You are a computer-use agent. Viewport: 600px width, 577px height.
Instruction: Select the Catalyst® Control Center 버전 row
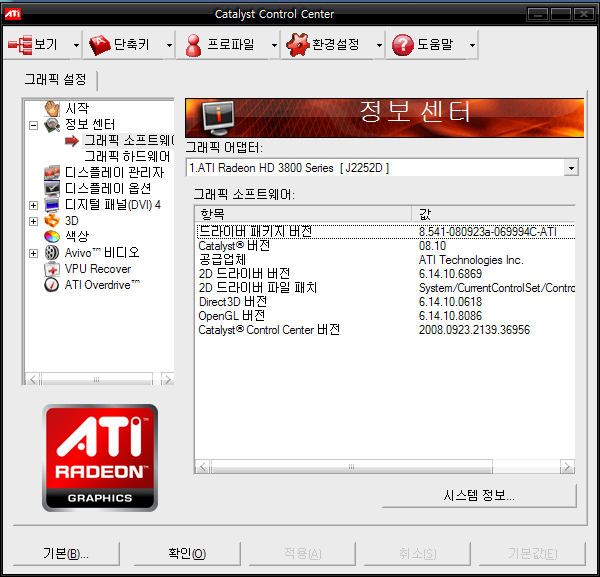386,330
